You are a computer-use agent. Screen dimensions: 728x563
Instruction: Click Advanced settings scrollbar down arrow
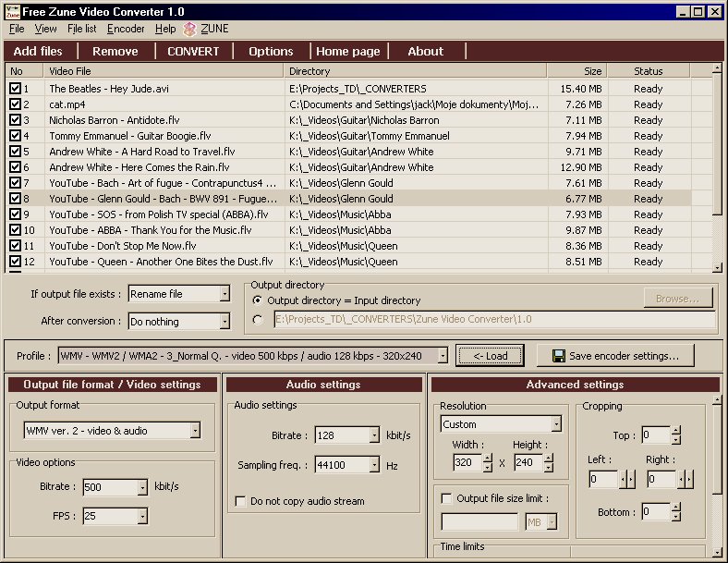pyautogui.click(x=717, y=552)
